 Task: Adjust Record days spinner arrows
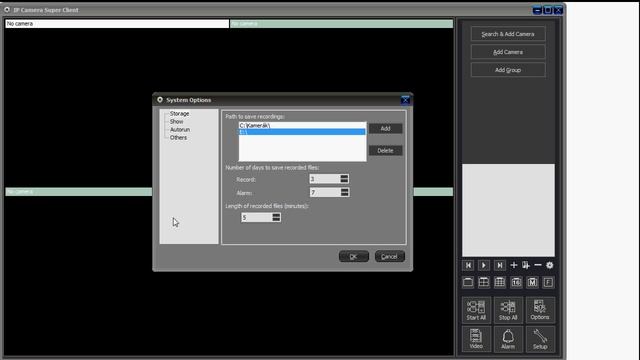click(344, 179)
